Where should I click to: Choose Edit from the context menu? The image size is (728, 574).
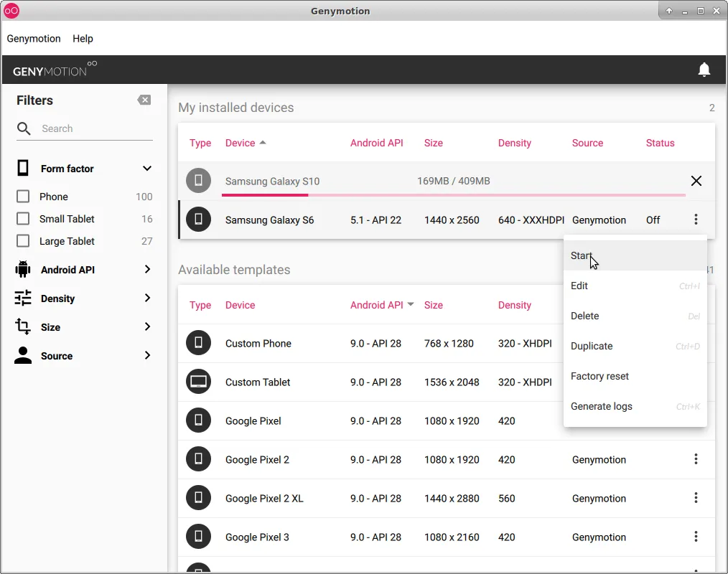(x=635, y=286)
